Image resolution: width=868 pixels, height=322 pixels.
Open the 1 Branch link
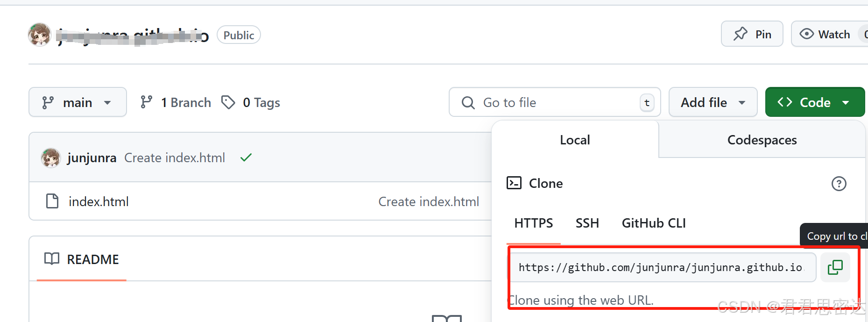point(176,102)
